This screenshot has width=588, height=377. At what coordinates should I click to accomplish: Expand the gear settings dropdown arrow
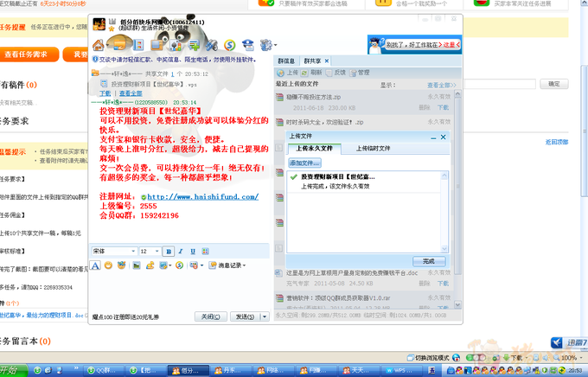click(275, 45)
